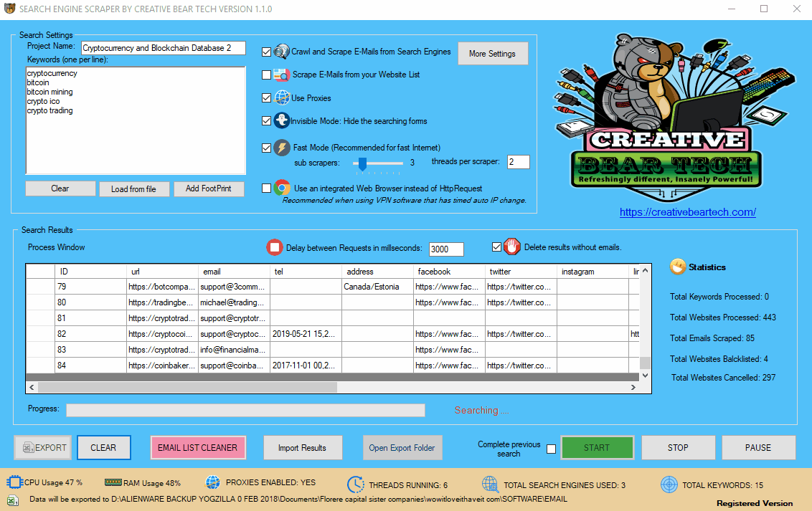Click the red hand stop icon

point(511,247)
